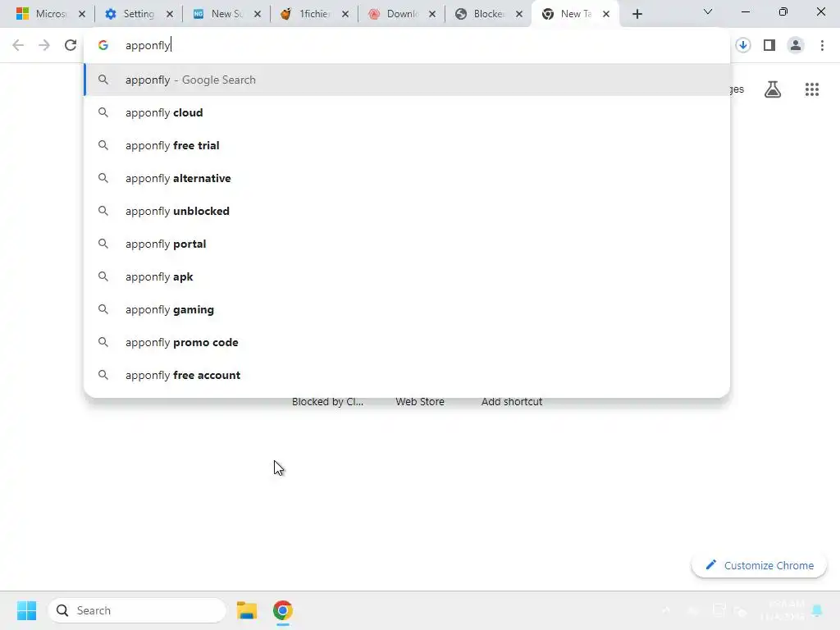Open the Web Store shortcut
The height and width of the screenshot is (630, 840).
click(x=420, y=402)
